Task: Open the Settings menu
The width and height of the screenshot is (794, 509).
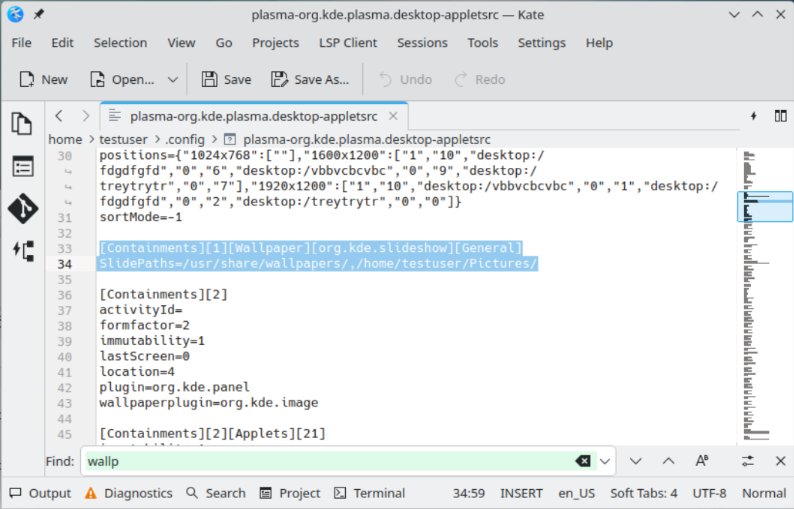Action: pos(541,43)
